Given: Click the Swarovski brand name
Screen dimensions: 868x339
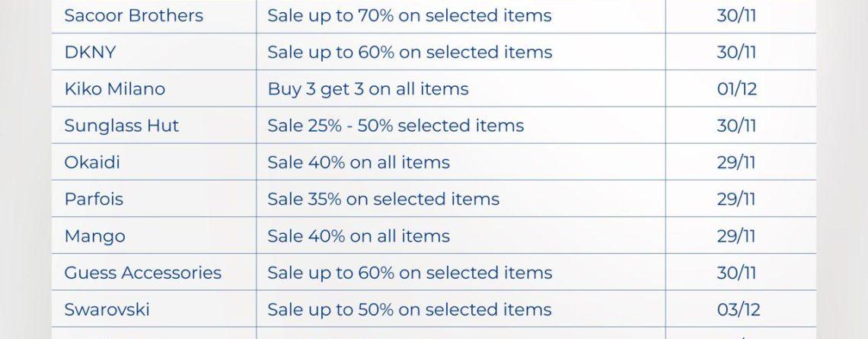Looking at the screenshot, I should click(x=107, y=309).
